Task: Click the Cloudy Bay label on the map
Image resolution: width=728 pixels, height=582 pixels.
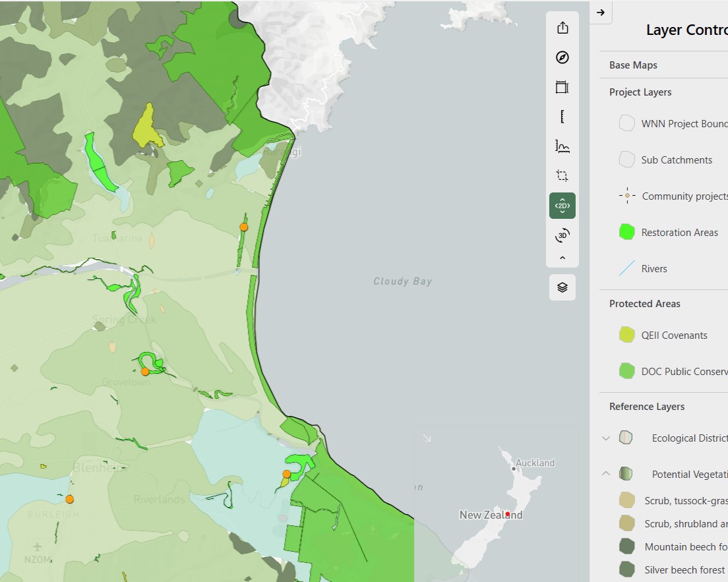Action: (402, 281)
